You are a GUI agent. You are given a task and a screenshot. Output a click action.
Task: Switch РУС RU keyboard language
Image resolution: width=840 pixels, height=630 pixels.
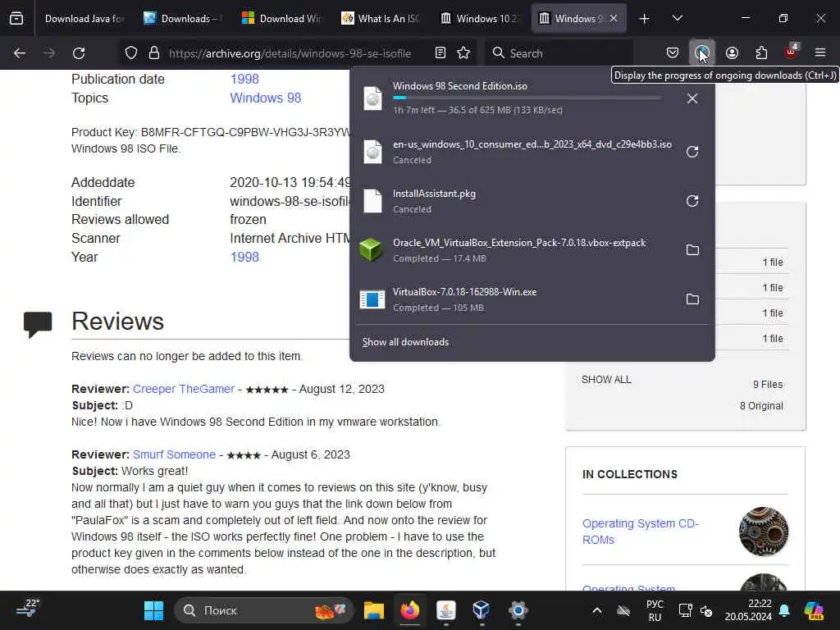pyautogui.click(x=655, y=610)
